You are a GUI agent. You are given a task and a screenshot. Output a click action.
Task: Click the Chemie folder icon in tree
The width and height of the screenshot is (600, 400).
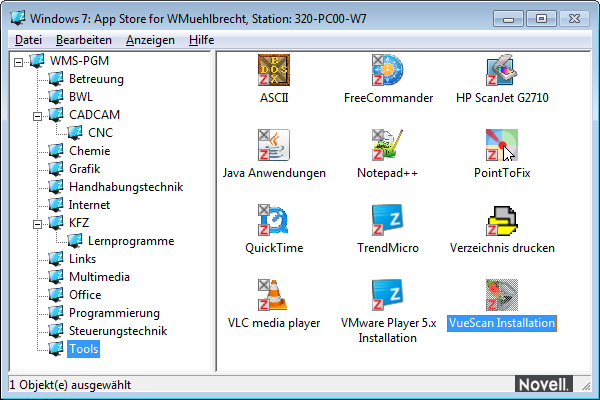pos(56,151)
